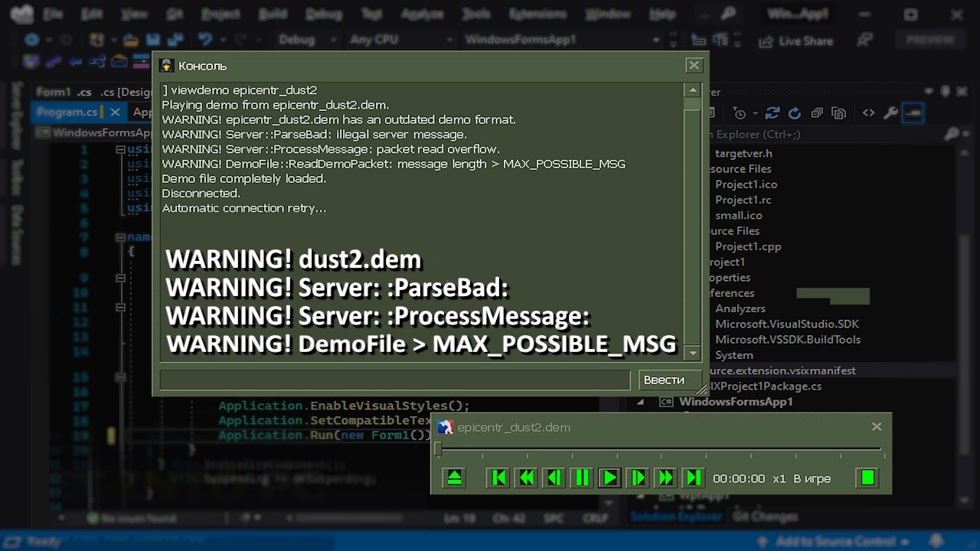The image size is (980, 551).
Task: Open the Debug menu in Visual Studio
Action: point(324,14)
